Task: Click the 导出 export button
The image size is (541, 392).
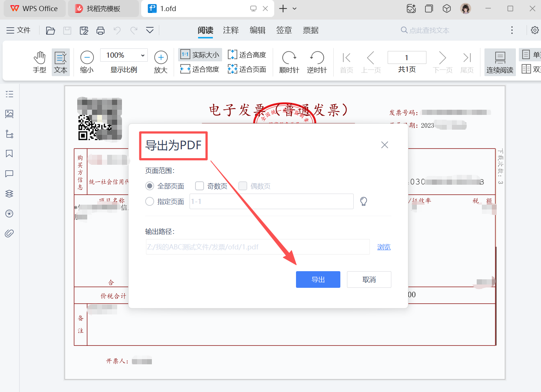Action: [318, 279]
